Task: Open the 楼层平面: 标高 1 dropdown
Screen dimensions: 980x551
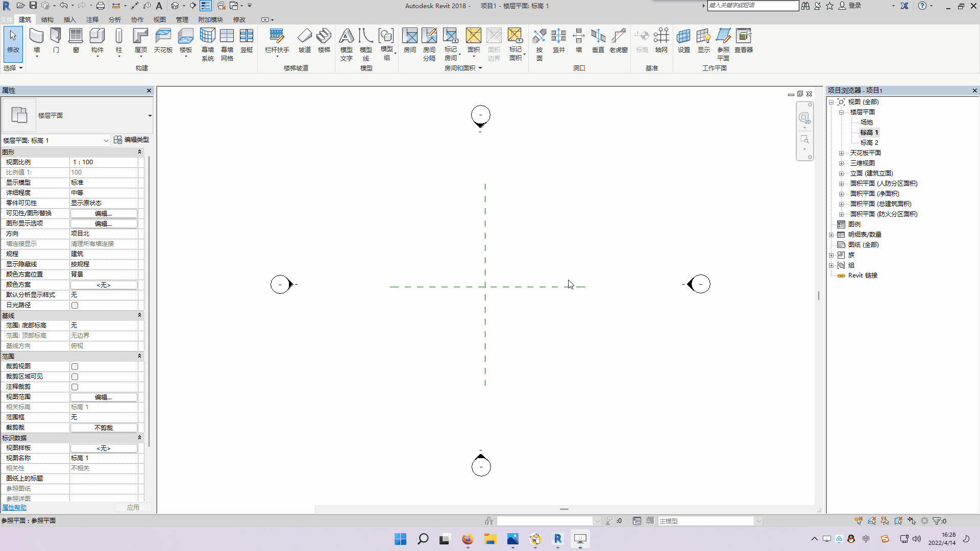Action: [x=106, y=140]
